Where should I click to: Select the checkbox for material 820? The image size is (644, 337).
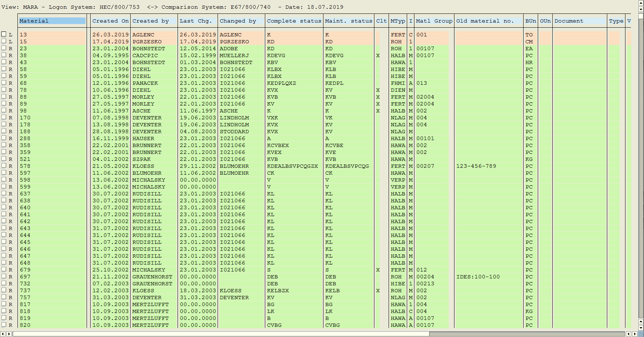pyautogui.click(x=4, y=325)
